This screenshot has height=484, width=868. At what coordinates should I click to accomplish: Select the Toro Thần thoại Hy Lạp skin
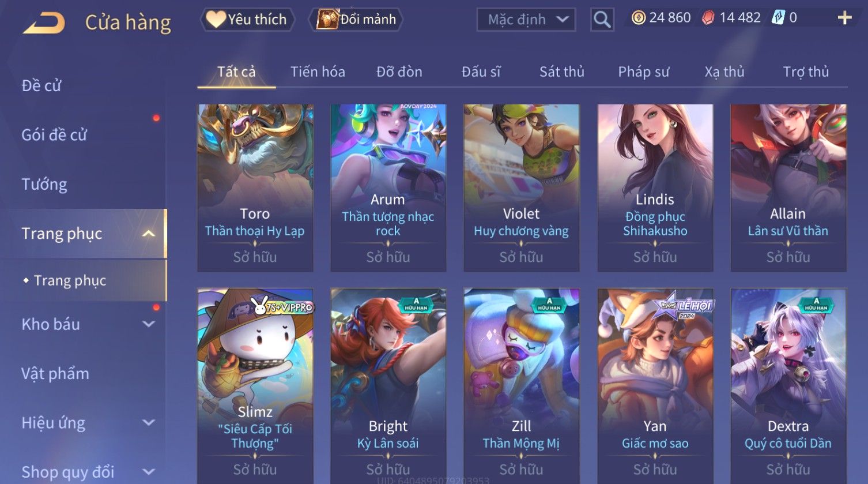tap(255, 188)
